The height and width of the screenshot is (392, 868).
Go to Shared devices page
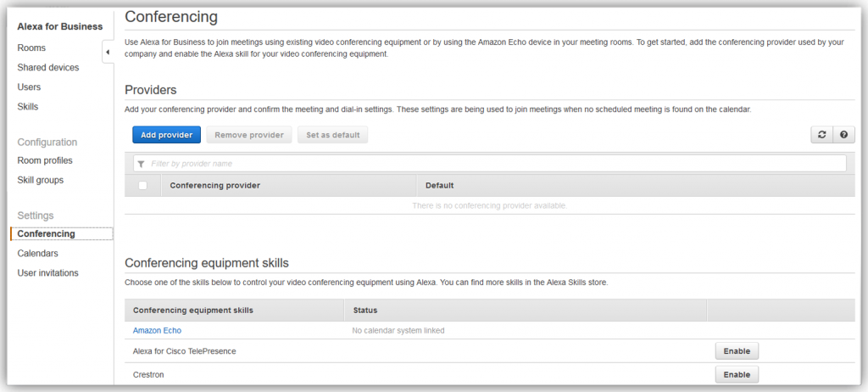point(48,68)
